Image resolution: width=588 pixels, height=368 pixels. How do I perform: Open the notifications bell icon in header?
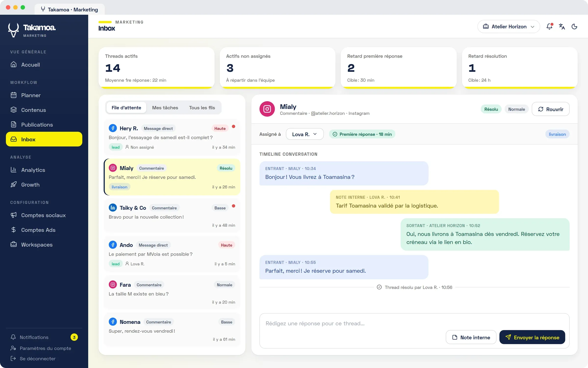[x=549, y=26]
